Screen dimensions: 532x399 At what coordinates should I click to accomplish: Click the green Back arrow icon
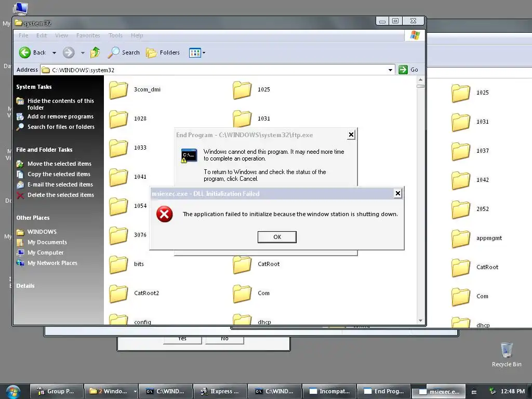coord(25,52)
